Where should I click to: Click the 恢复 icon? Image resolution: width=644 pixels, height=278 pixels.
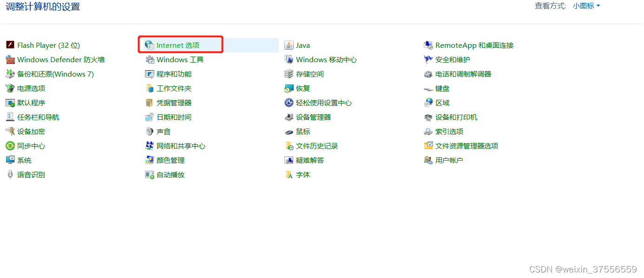[x=289, y=88]
